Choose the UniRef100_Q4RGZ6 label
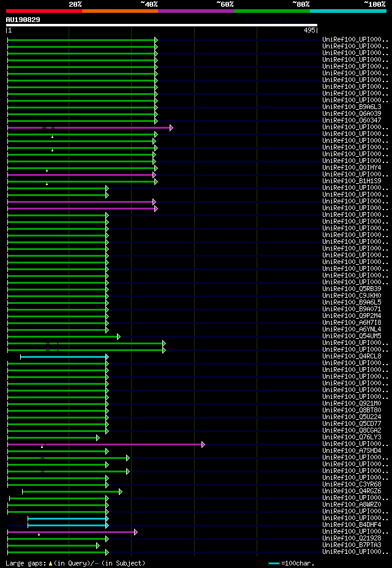Image resolution: width=392 pixels, height=568 pixels. click(352, 491)
